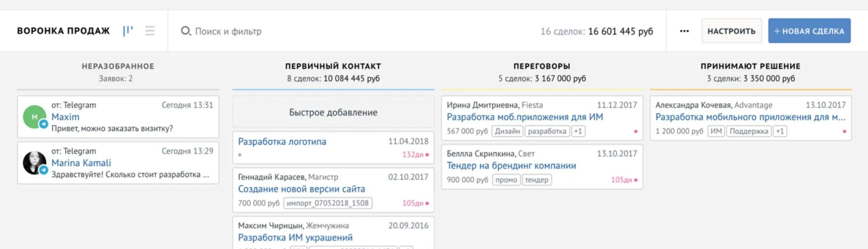
Task: Open lead from Maxim
Action: click(65, 117)
